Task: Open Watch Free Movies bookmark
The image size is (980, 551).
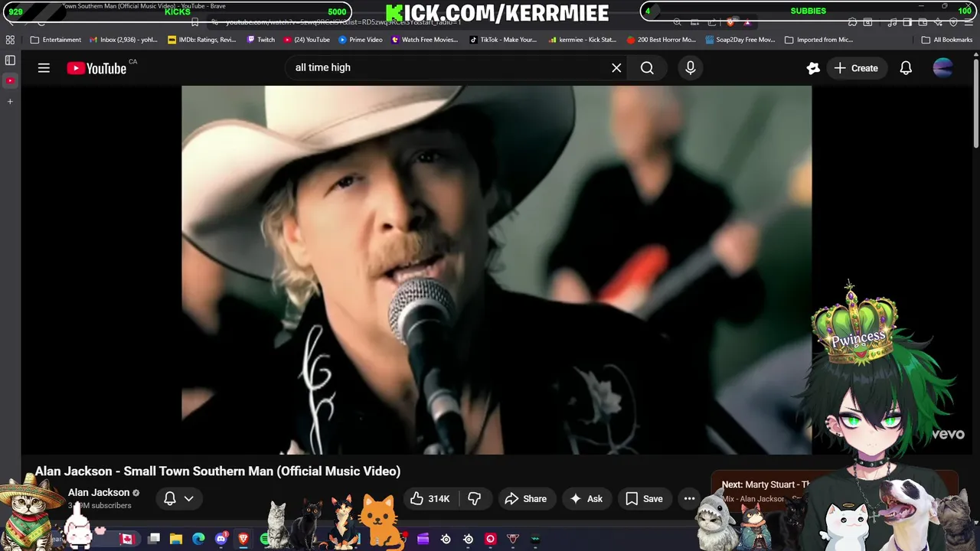Action: (x=425, y=40)
